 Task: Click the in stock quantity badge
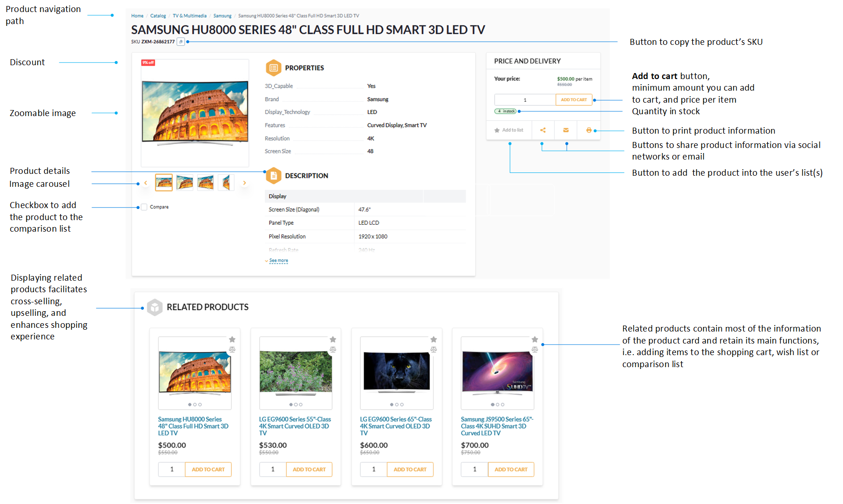(505, 111)
